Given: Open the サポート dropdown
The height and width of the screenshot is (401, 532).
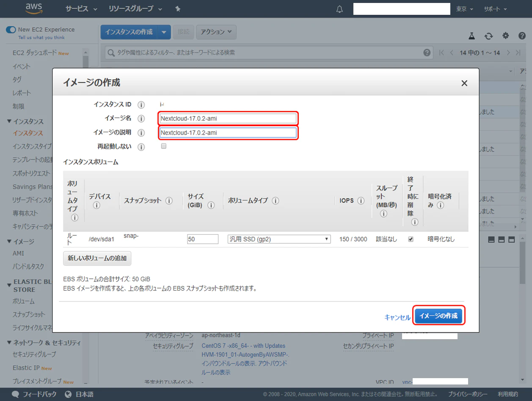Looking at the screenshot, I should coord(495,9).
